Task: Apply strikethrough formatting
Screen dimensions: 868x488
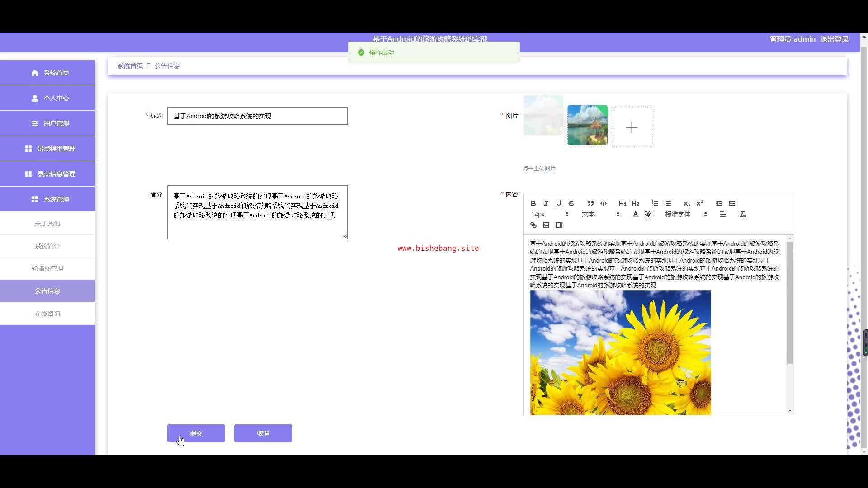Action: (571, 203)
